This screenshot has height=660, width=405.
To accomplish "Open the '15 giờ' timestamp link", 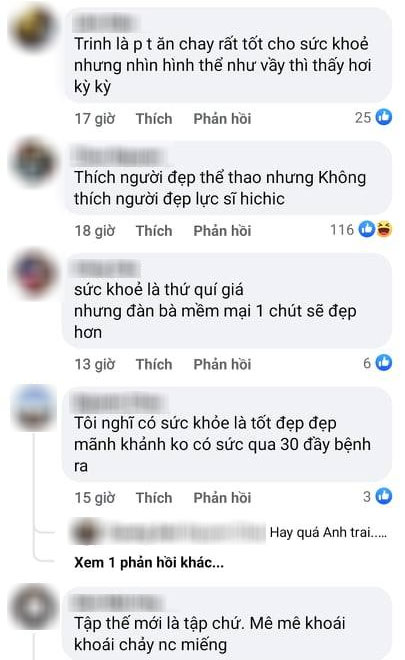I will click(95, 498).
